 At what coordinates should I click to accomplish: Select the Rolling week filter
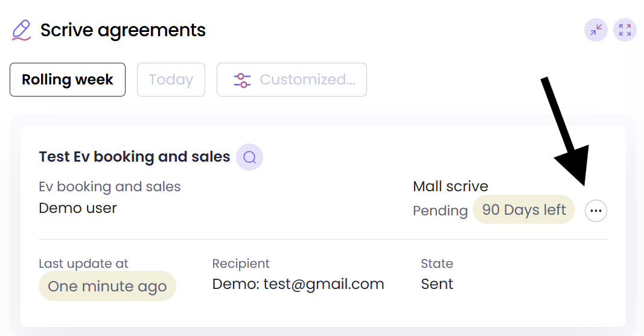[68, 80]
